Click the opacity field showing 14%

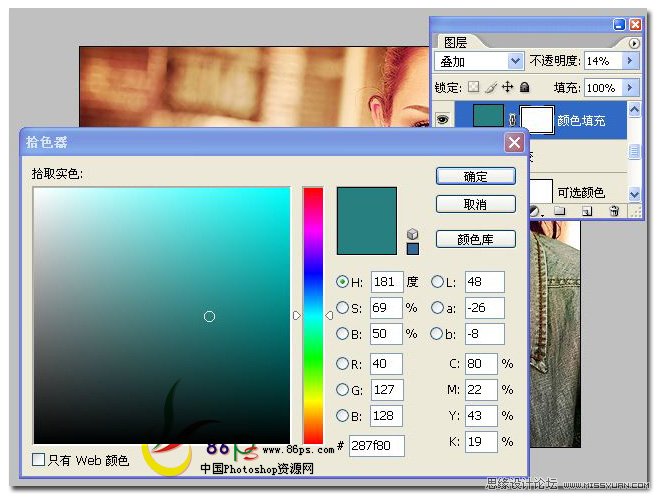tap(604, 61)
